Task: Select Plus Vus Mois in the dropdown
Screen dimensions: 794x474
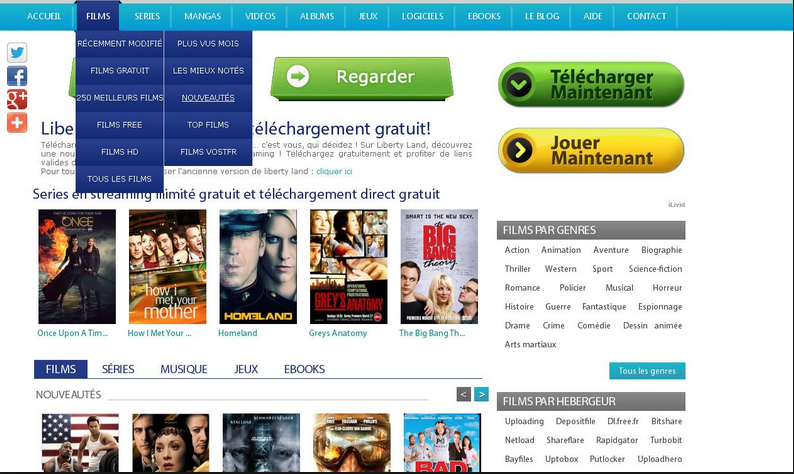Action: [208, 44]
